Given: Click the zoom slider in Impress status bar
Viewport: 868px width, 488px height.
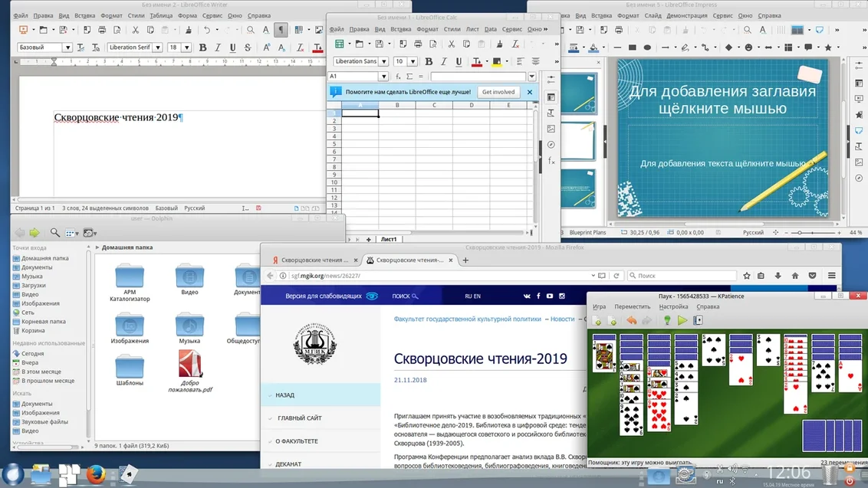Looking at the screenshot, I should coord(812,233).
